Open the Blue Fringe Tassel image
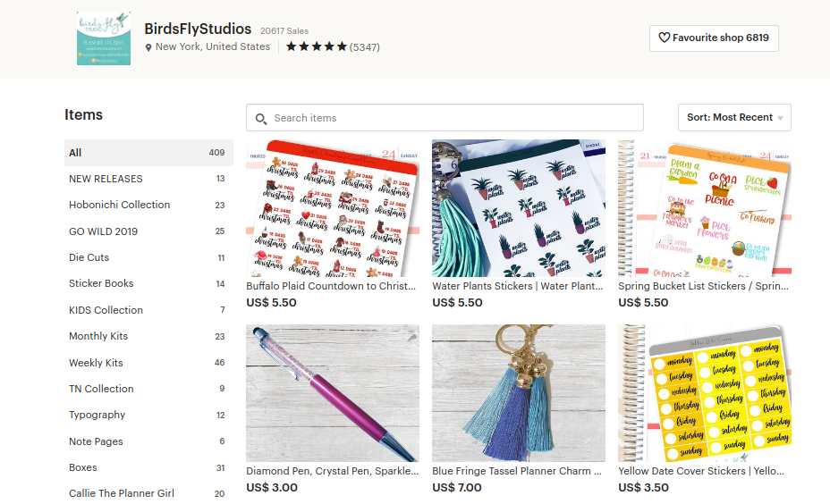830x504 pixels. pyautogui.click(x=518, y=393)
